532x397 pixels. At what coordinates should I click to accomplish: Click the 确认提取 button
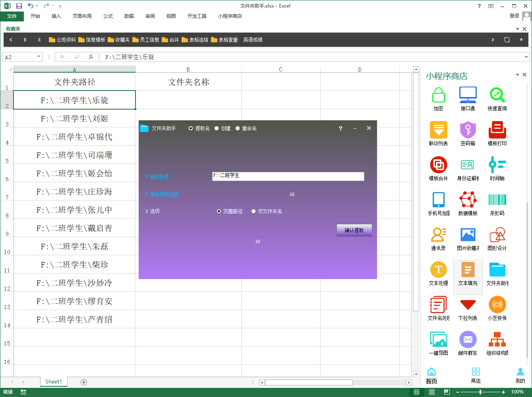(354, 230)
